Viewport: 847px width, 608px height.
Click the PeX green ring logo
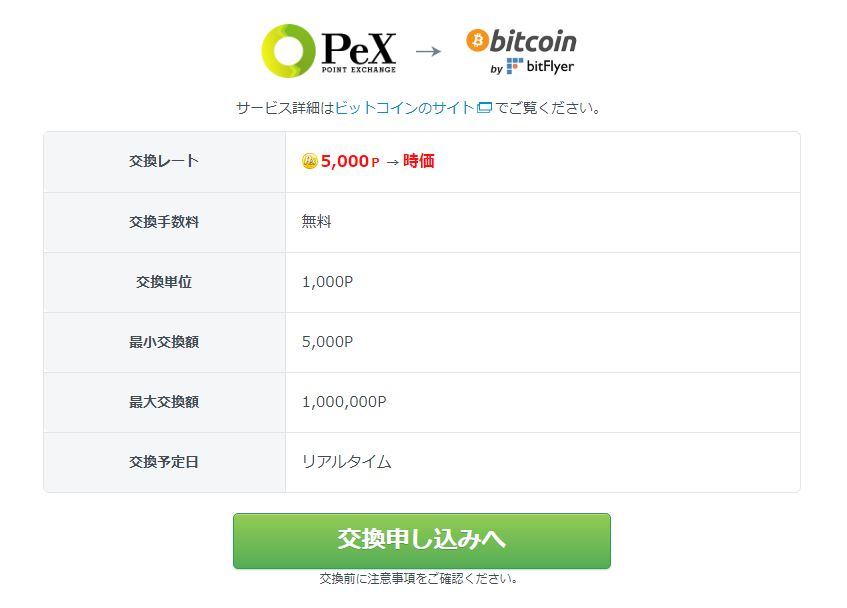pyautogui.click(x=288, y=51)
